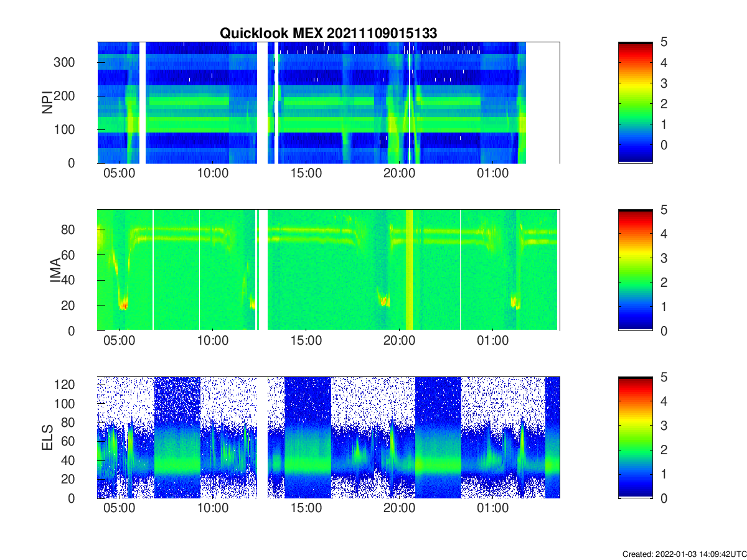
Task: Click the 5 label on IMA colorbar
Action: pos(665,210)
